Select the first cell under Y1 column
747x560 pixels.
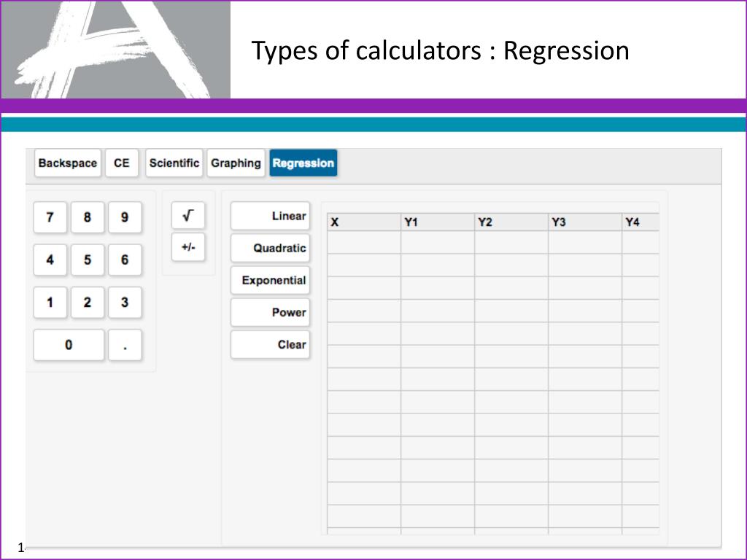437,243
